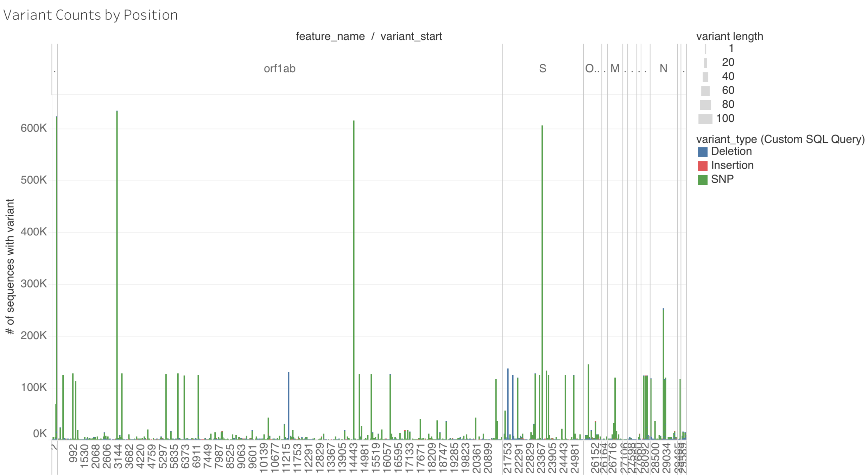
Task: Select the variant length 20 legend mark
Action: click(x=705, y=63)
